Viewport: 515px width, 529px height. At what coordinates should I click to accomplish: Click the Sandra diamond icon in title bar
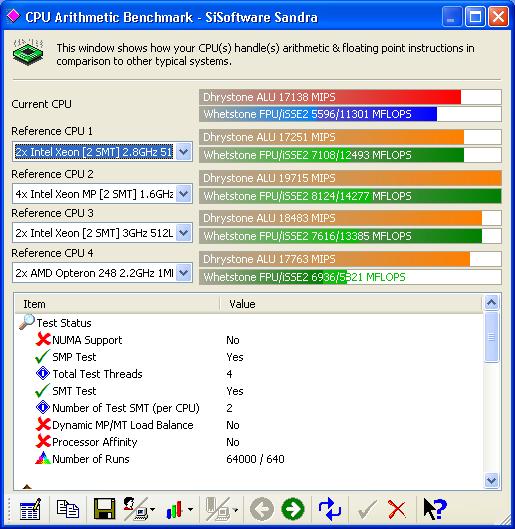[13, 16]
